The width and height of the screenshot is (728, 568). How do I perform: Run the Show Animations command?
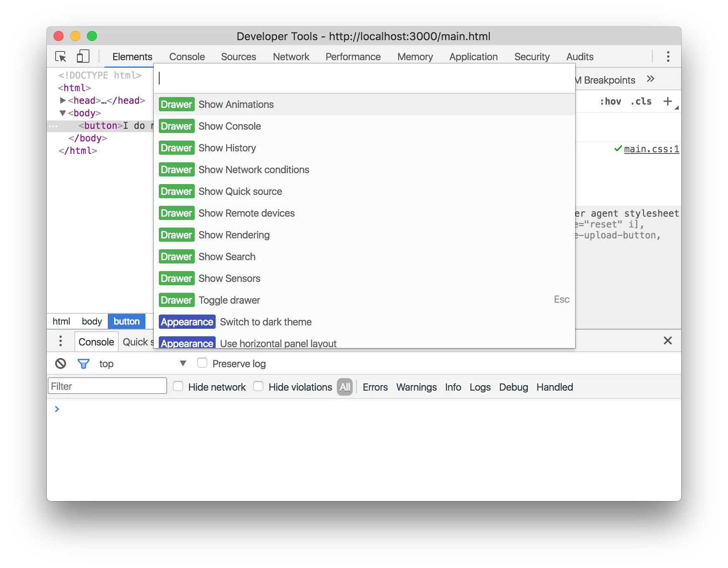point(364,105)
